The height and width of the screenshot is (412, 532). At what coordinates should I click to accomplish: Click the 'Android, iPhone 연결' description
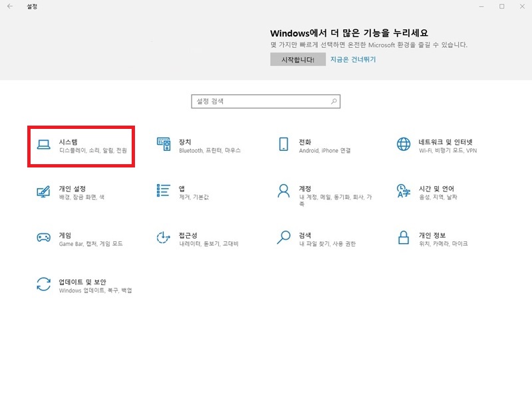click(325, 150)
